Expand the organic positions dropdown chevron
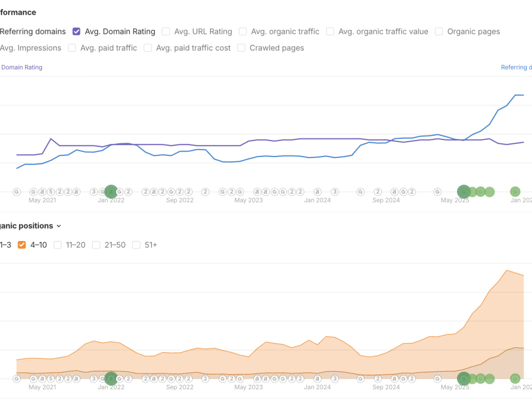 [x=59, y=226]
